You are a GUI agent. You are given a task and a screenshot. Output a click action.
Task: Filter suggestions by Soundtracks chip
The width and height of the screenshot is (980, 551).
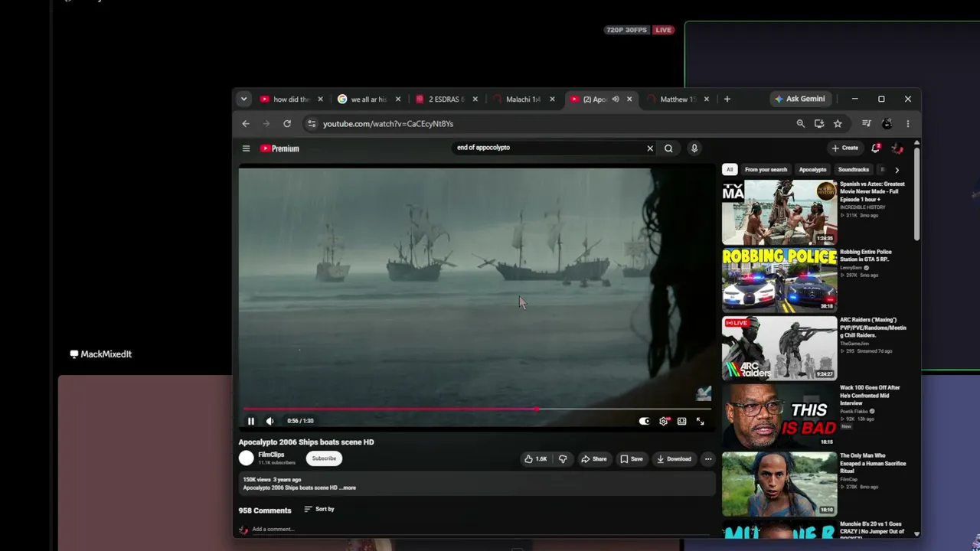853,170
